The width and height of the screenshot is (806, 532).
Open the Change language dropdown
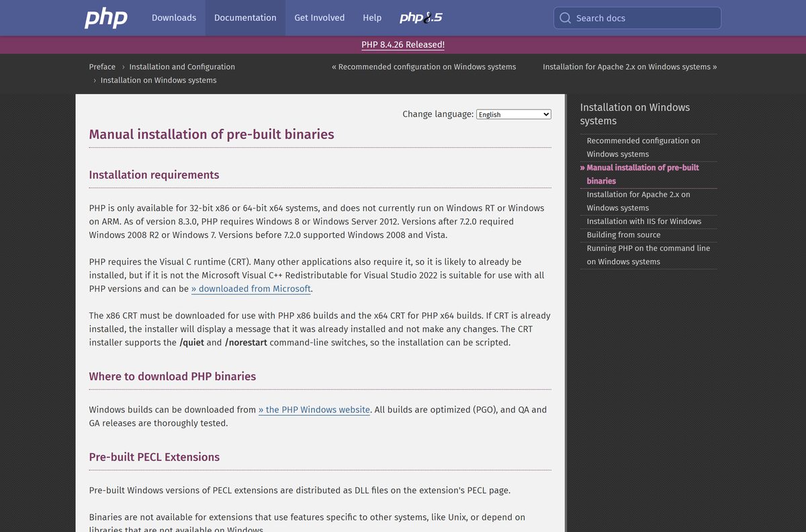point(514,114)
